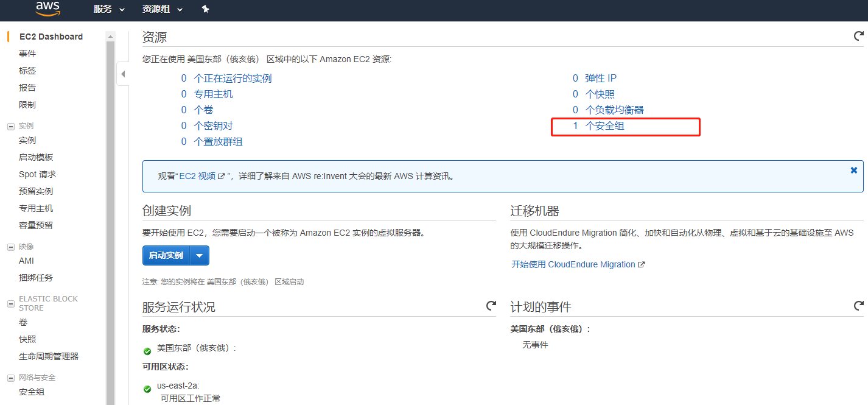868x405 pixels.
Task: Close the EC2 视频 info banner
Action: 853,171
